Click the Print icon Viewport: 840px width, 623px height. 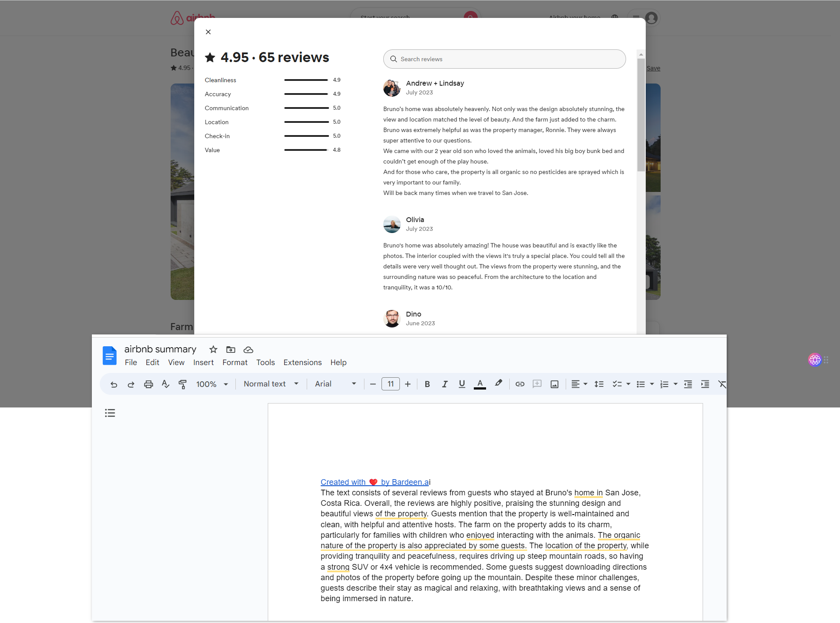click(x=148, y=384)
